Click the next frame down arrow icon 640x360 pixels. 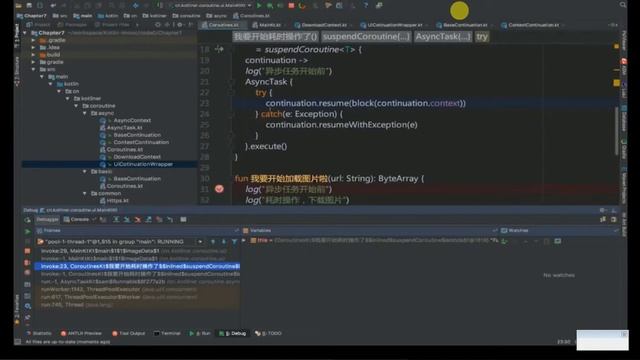point(224,242)
